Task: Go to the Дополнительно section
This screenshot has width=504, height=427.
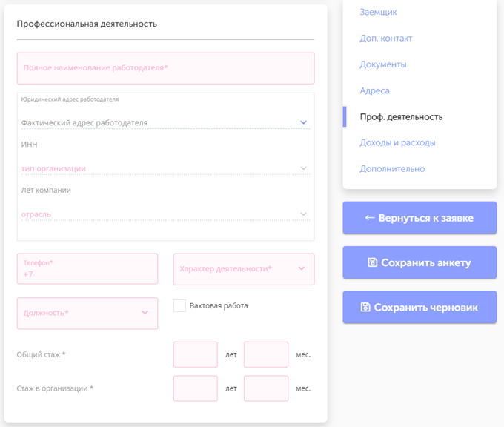Action: coord(392,169)
